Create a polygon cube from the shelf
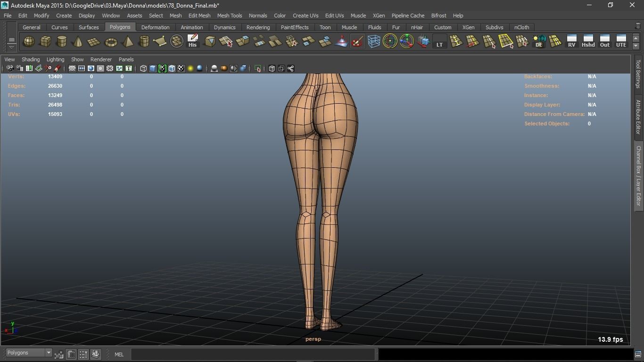This screenshot has height=362, width=644. tap(45, 42)
